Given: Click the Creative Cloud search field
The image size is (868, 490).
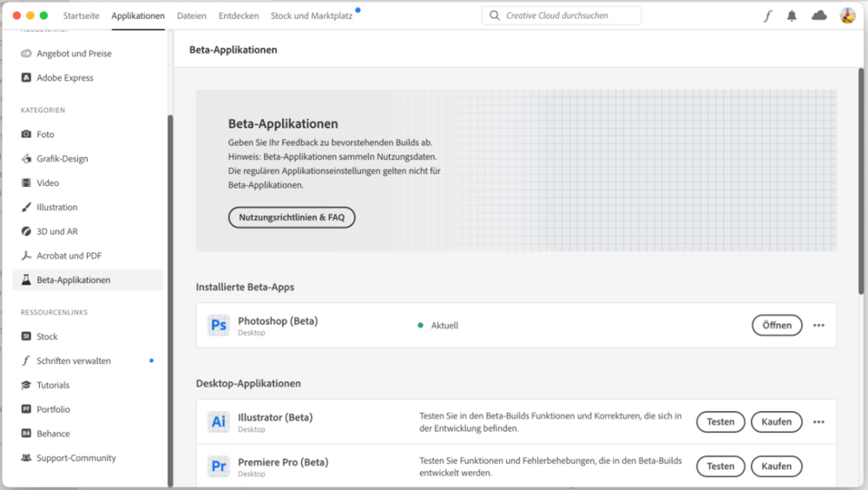Looking at the screenshot, I should 564,16.
